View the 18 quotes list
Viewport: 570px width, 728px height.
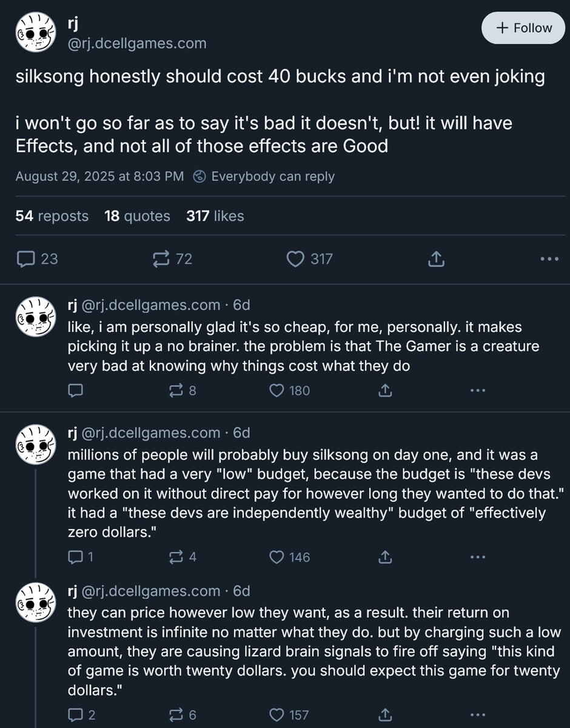[x=137, y=216]
